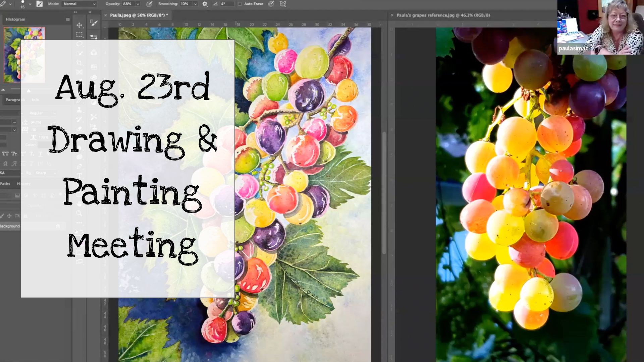
Task: Close Paula's grapes reference.jpg tab
Action: click(392, 15)
